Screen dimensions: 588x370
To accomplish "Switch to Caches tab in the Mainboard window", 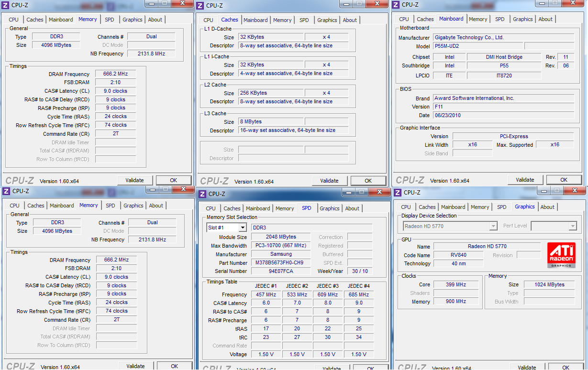I will pos(425,19).
